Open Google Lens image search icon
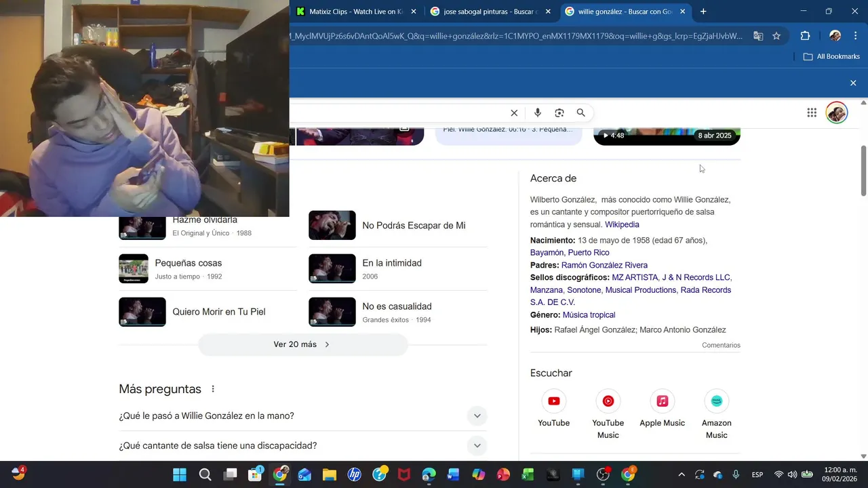Image resolution: width=868 pixels, height=488 pixels. pos(559,113)
